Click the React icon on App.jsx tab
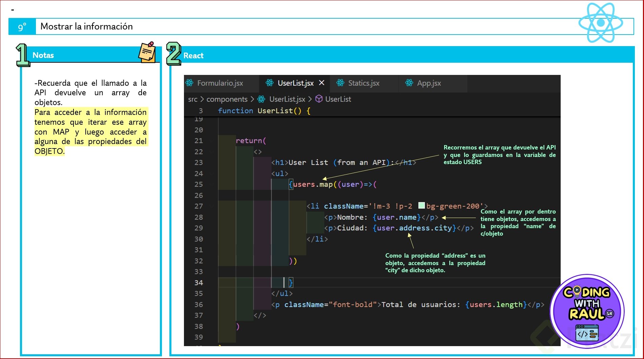The image size is (644, 359). point(409,83)
